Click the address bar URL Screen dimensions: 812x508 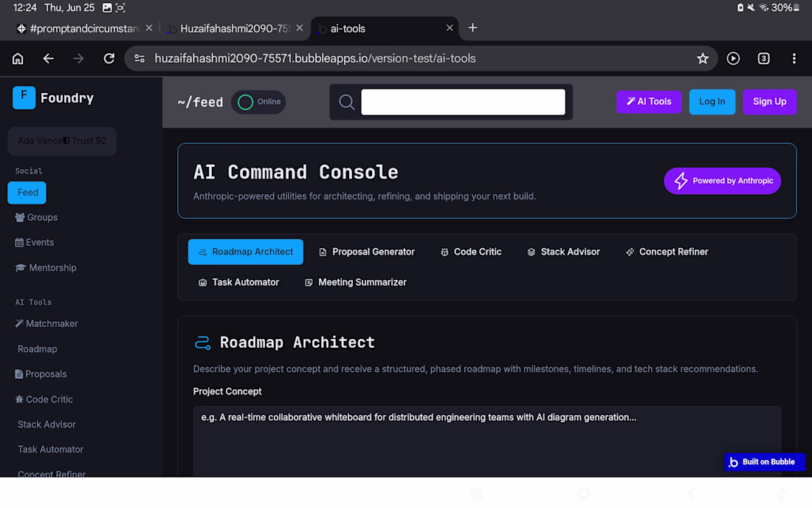click(315, 58)
